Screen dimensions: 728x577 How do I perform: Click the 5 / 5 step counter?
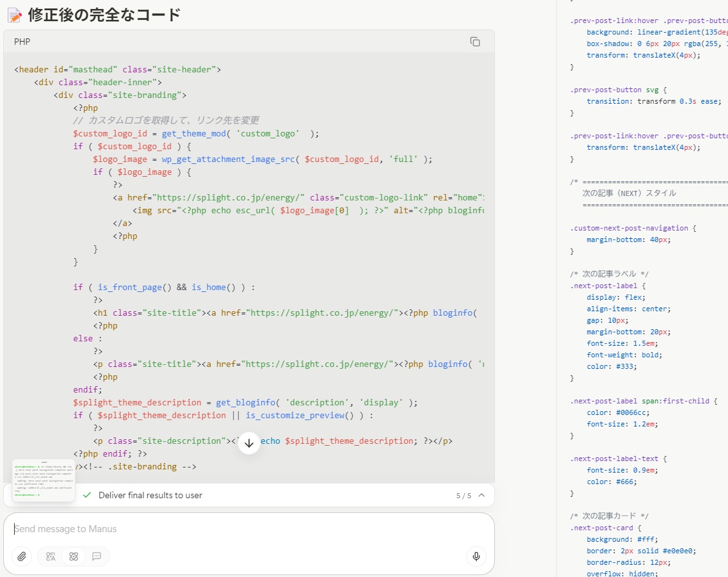(x=463, y=496)
